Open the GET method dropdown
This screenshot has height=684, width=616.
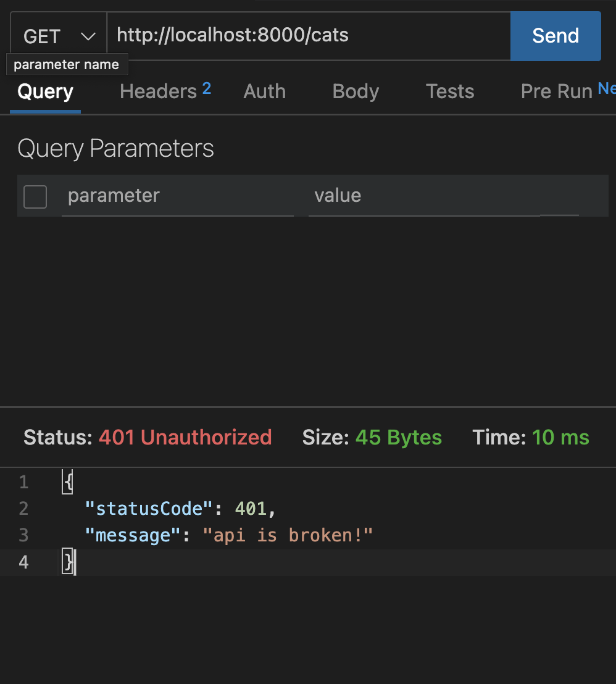click(59, 36)
